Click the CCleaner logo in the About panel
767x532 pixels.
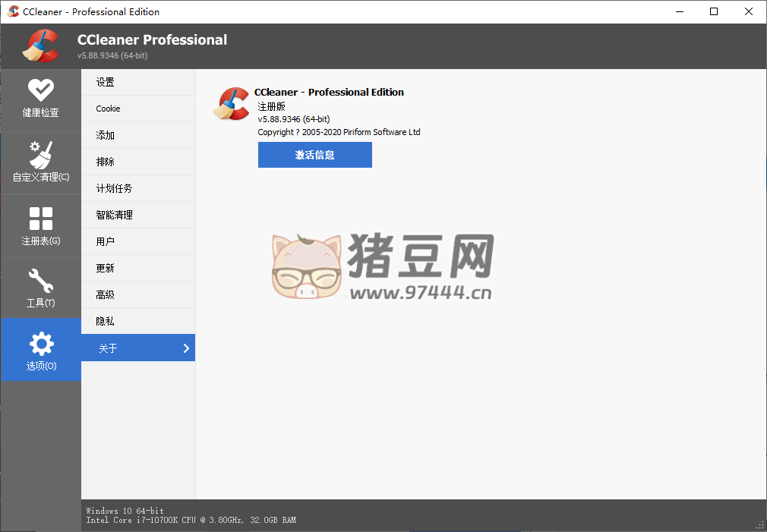[x=232, y=105]
